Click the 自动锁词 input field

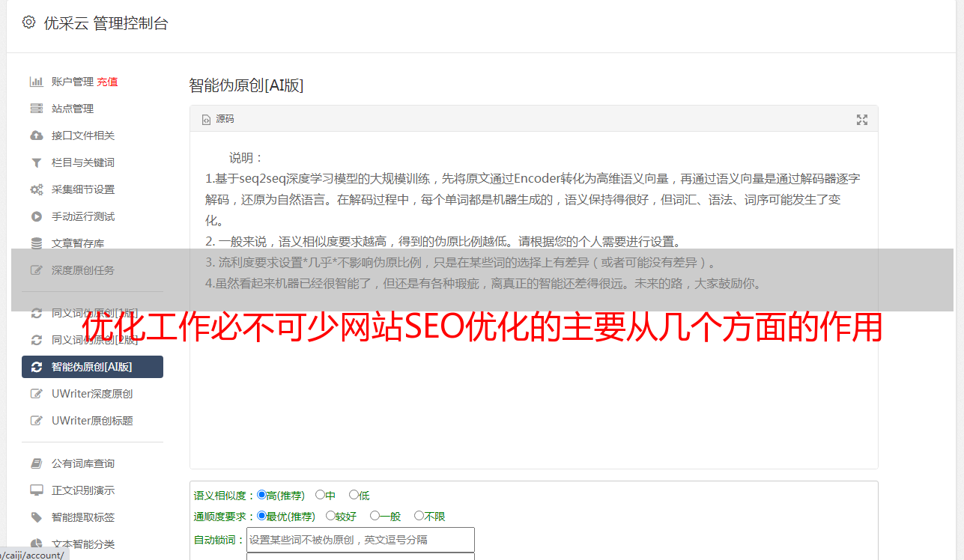coord(360,540)
